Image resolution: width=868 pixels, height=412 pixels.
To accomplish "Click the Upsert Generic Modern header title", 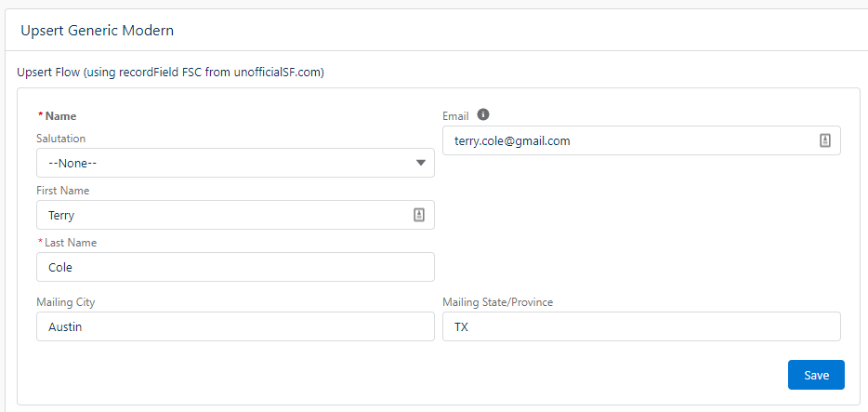I will (98, 31).
